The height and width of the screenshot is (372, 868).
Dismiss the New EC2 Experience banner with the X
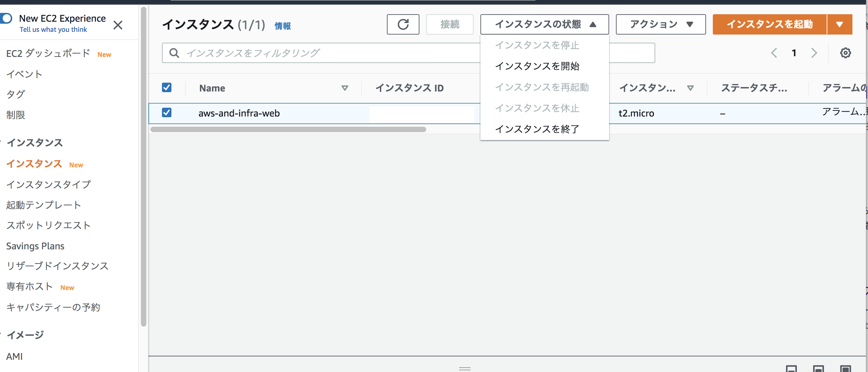(118, 25)
